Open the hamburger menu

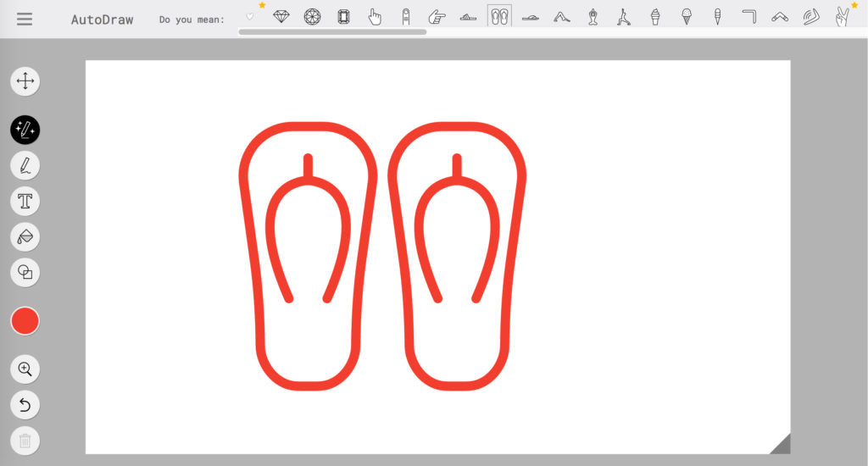pos(25,19)
